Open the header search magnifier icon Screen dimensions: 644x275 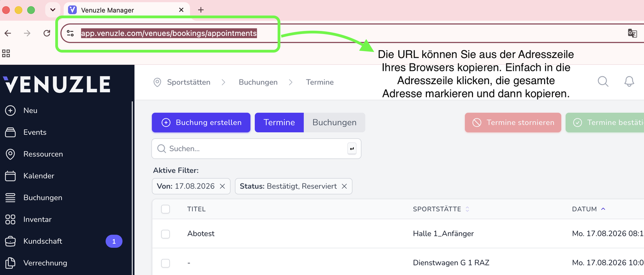(603, 82)
